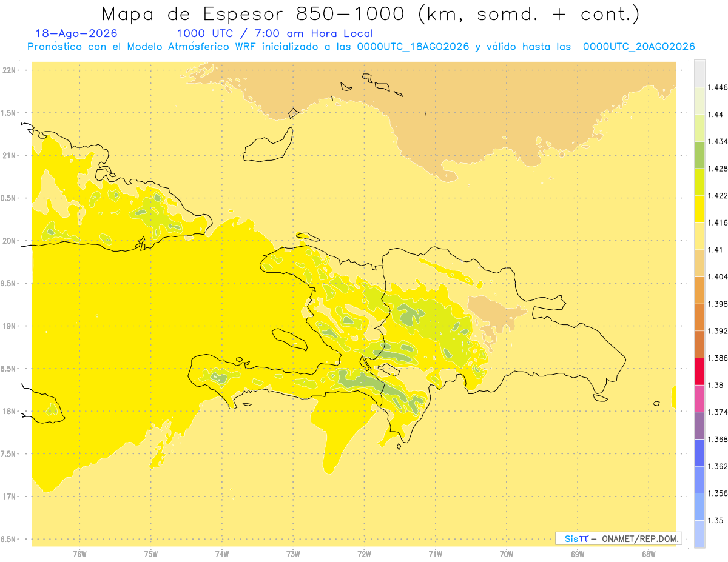Click the colorbar value '1.398'

click(717, 304)
